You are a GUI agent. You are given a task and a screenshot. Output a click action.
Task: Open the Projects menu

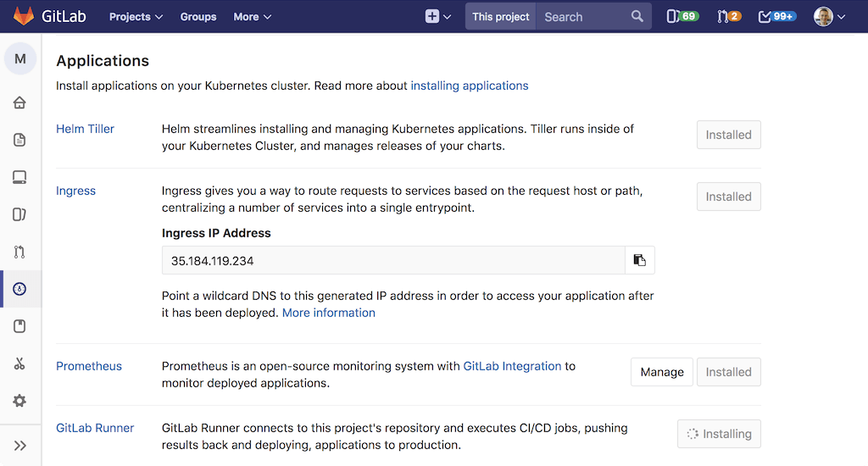pos(136,17)
